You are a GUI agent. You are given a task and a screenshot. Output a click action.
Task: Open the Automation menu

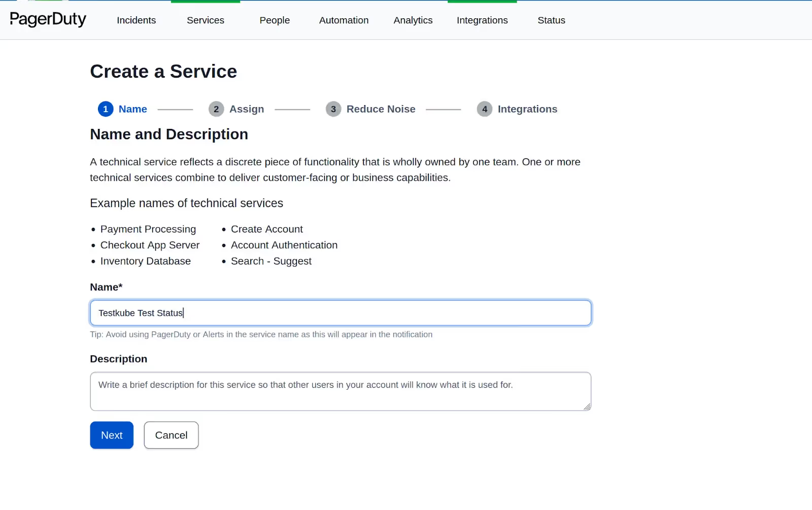[x=344, y=20]
